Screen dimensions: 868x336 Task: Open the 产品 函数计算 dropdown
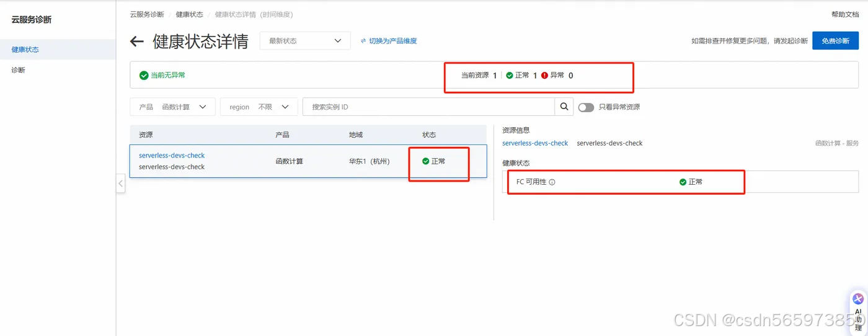(172, 107)
